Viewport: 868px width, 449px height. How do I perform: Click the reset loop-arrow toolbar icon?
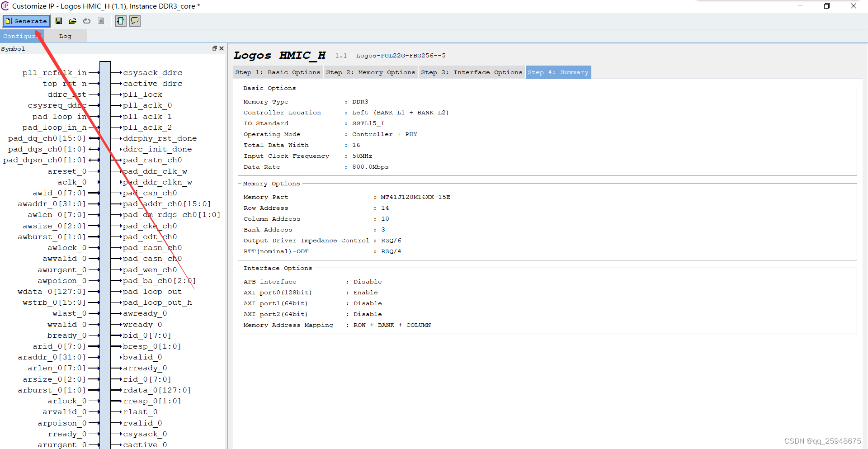pyautogui.click(x=87, y=21)
